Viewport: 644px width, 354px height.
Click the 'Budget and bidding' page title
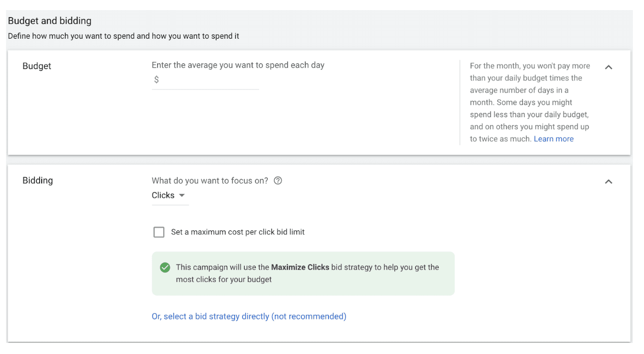[x=50, y=21]
